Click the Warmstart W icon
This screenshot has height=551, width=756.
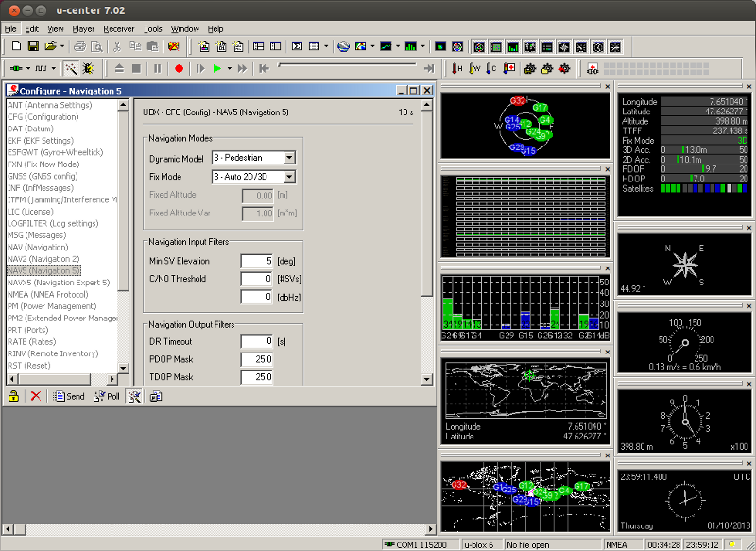474,69
